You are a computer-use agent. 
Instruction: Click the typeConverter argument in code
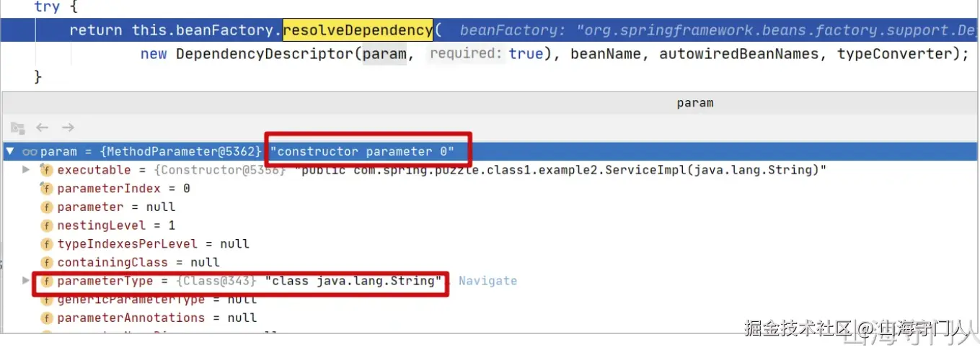click(x=894, y=54)
